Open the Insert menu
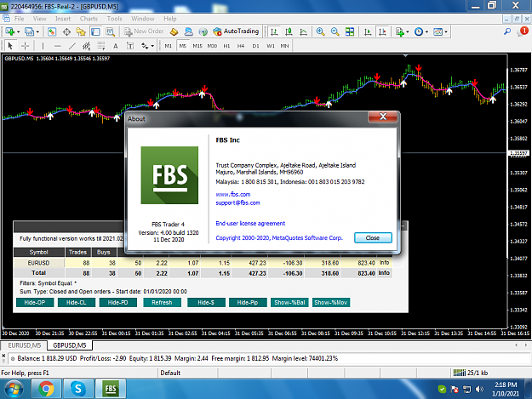Image resolution: width=532 pixels, height=399 pixels. pos(63,19)
